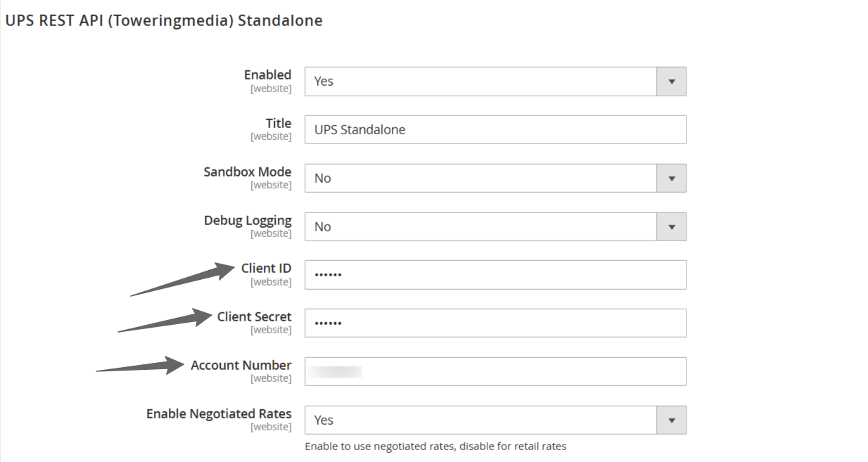Select the Enabled select box showing Yes
This screenshot has height=462, width=868.
click(495, 82)
